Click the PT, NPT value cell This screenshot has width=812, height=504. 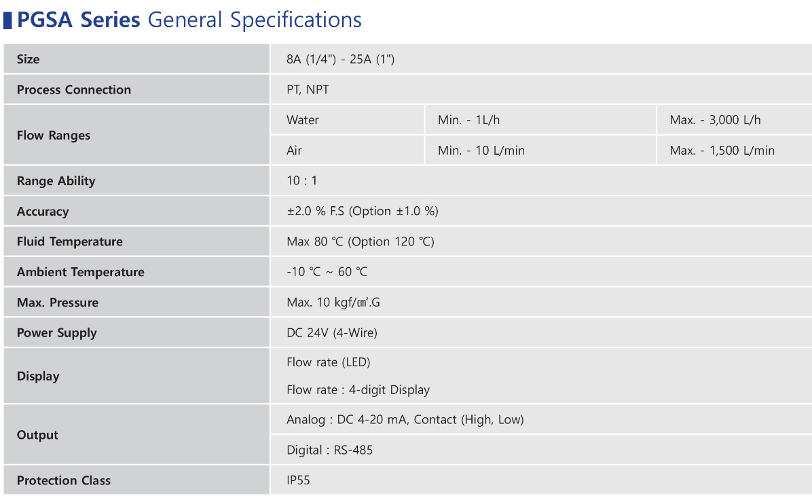pyautogui.click(x=540, y=89)
